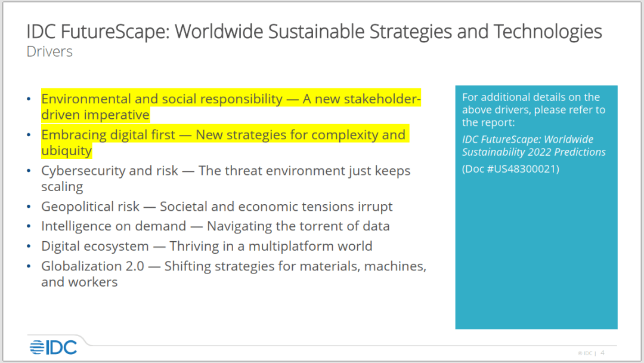The height and width of the screenshot is (363, 644).
Task: Click the IDC logo in footer
Action: 53,347
